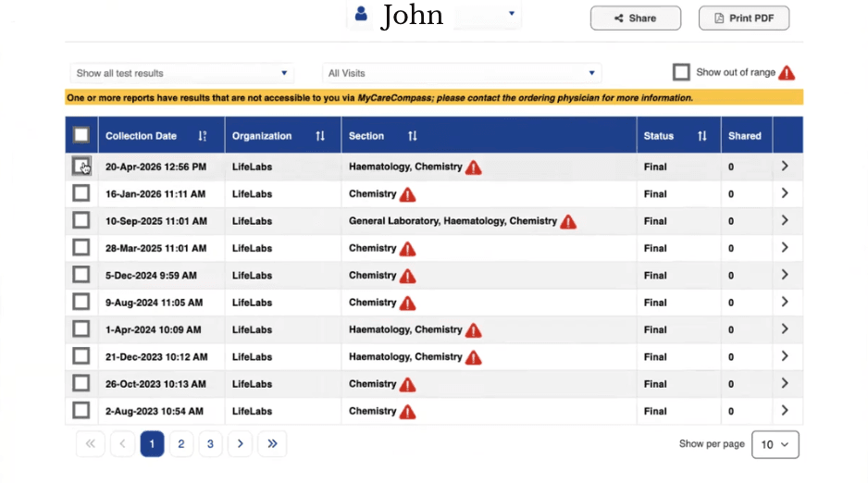Open the All Visits dropdown
The height and width of the screenshot is (483, 868).
click(462, 73)
